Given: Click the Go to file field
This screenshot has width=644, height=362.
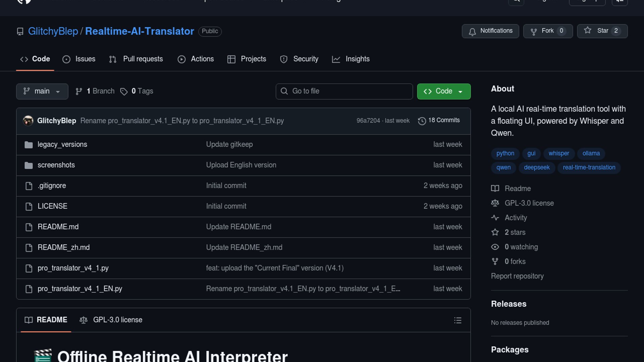Looking at the screenshot, I should 344,92.
